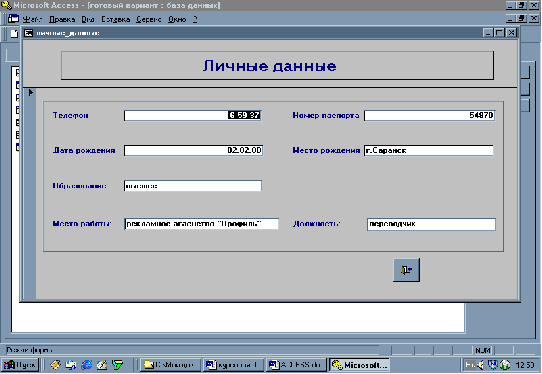Click the Место работы label

click(x=82, y=224)
